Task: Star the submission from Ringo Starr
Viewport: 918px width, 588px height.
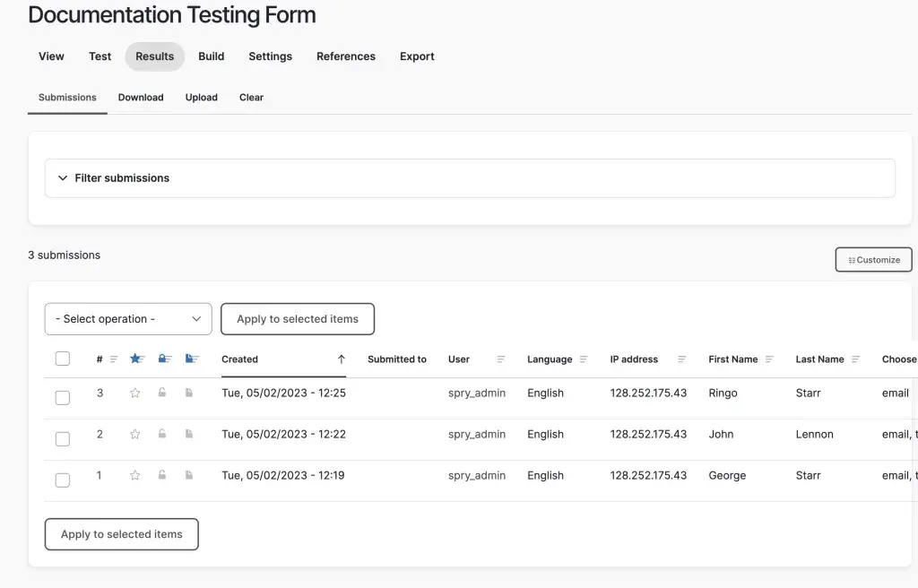Action: 135,393
